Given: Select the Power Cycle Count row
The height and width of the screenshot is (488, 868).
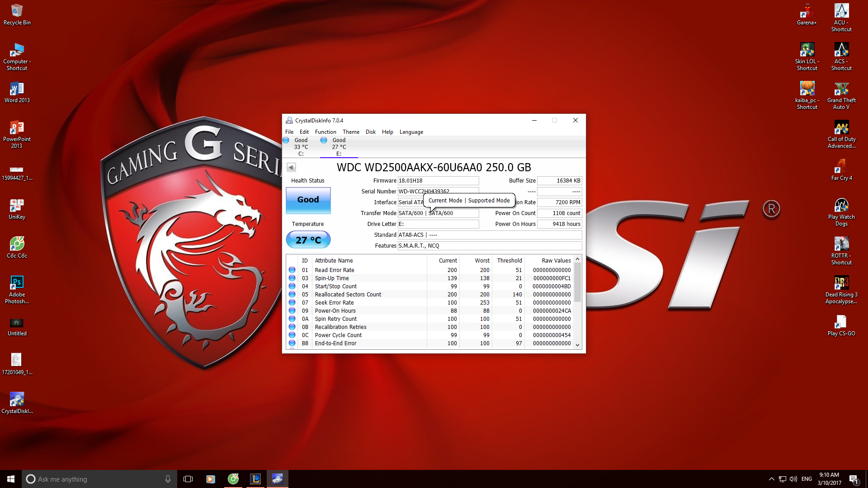Looking at the screenshot, I should click(429, 335).
